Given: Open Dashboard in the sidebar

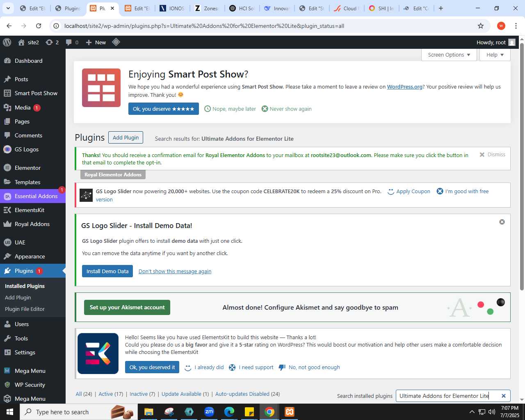Looking at the screenshot, I should (33, 61).
